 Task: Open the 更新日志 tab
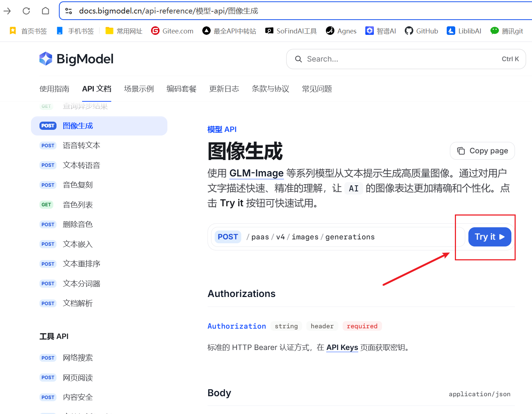[x=224, y=89]
